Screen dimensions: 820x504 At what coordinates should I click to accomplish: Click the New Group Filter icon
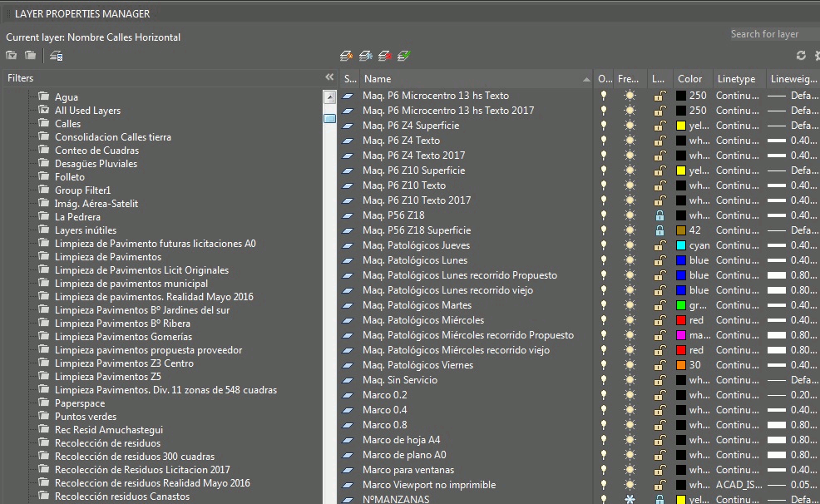tap(30, 56)
